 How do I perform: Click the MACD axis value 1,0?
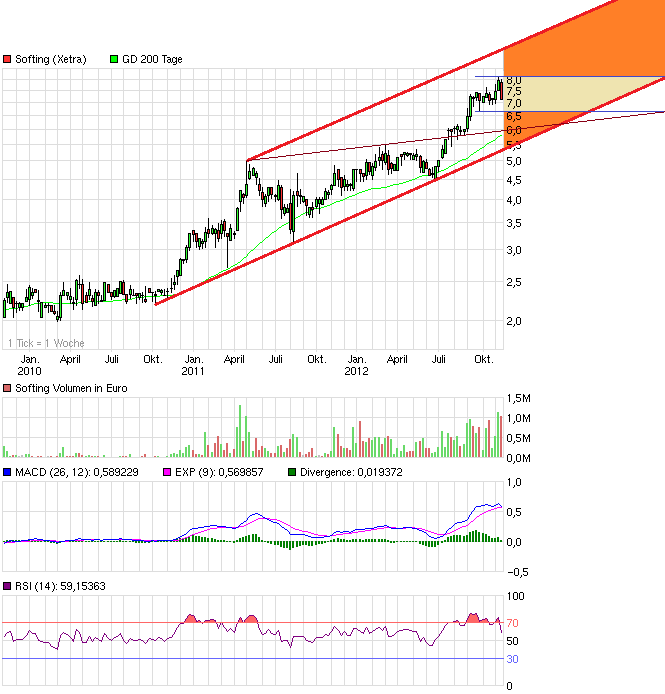pos(514,482)
